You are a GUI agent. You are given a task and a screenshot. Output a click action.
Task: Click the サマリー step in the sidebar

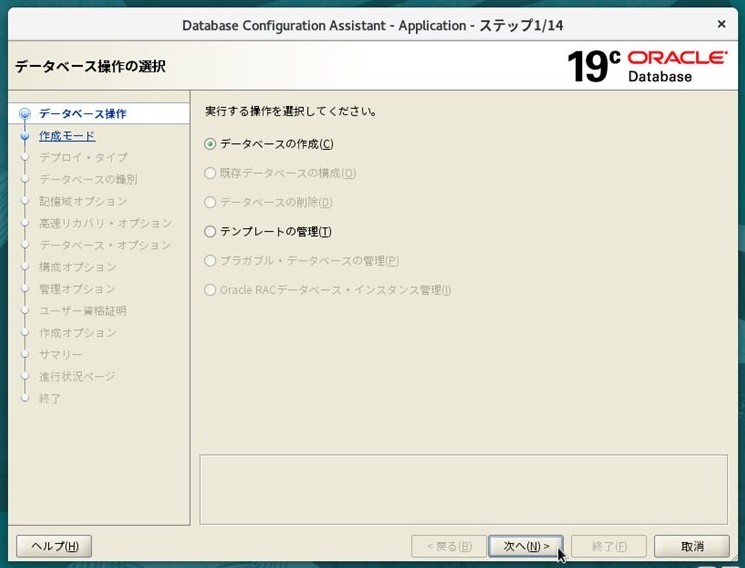pyautogui.click(x=61, y=354)
